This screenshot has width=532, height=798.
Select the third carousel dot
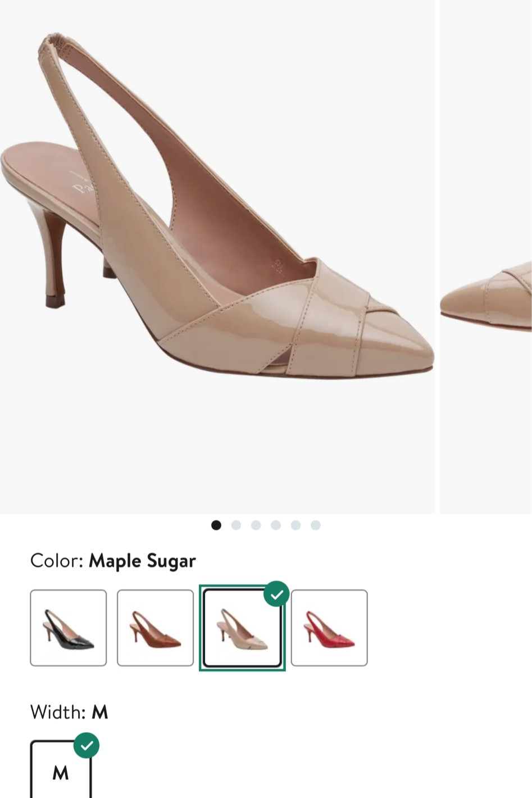[x=256, y=525]
